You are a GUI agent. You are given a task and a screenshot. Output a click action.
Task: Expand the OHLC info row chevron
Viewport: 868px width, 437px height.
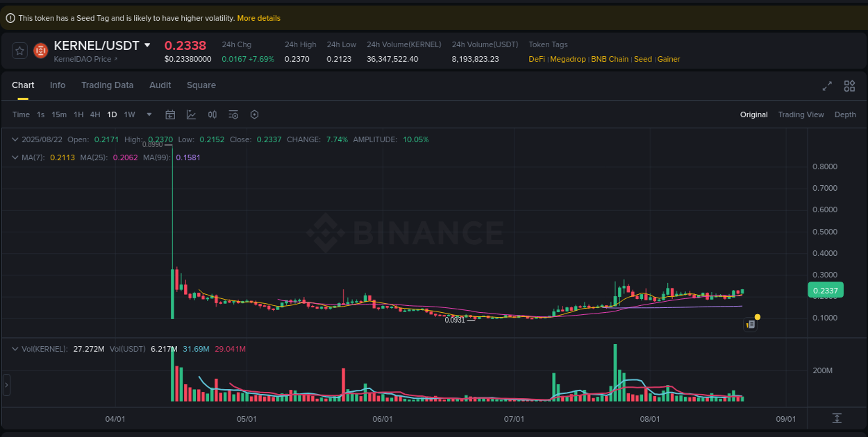tap(14, 139)
